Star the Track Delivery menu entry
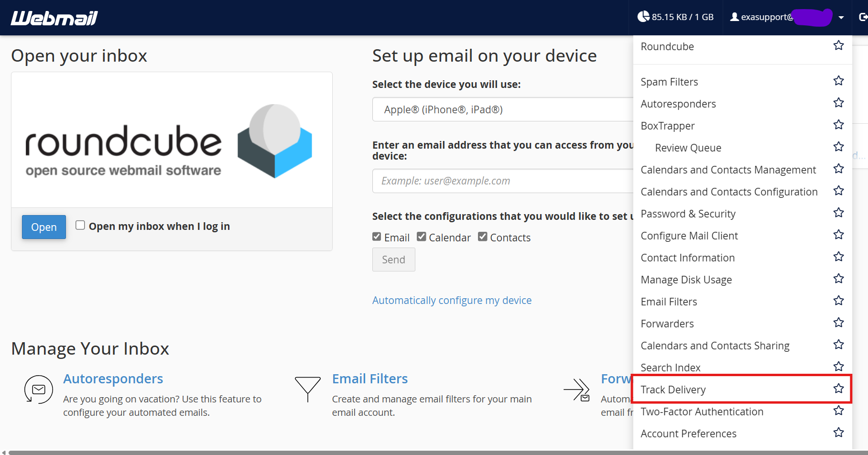The image size is (868, 455). [x=838, y=389]
